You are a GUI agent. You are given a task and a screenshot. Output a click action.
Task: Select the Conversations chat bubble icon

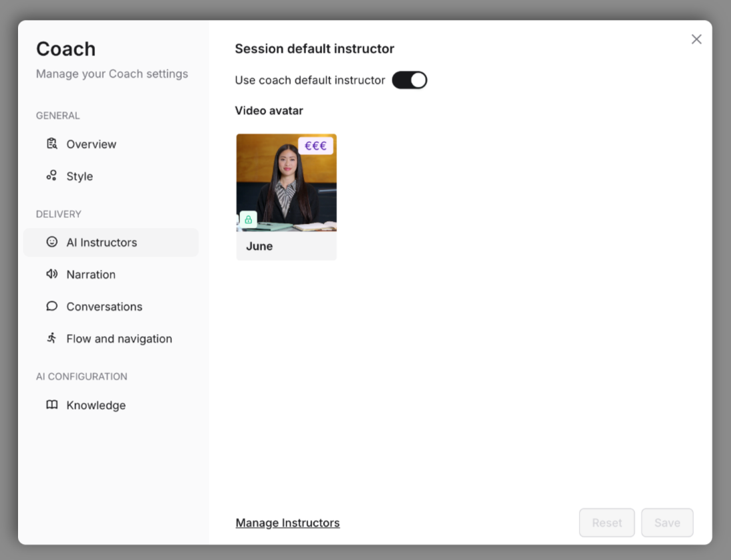51,306
